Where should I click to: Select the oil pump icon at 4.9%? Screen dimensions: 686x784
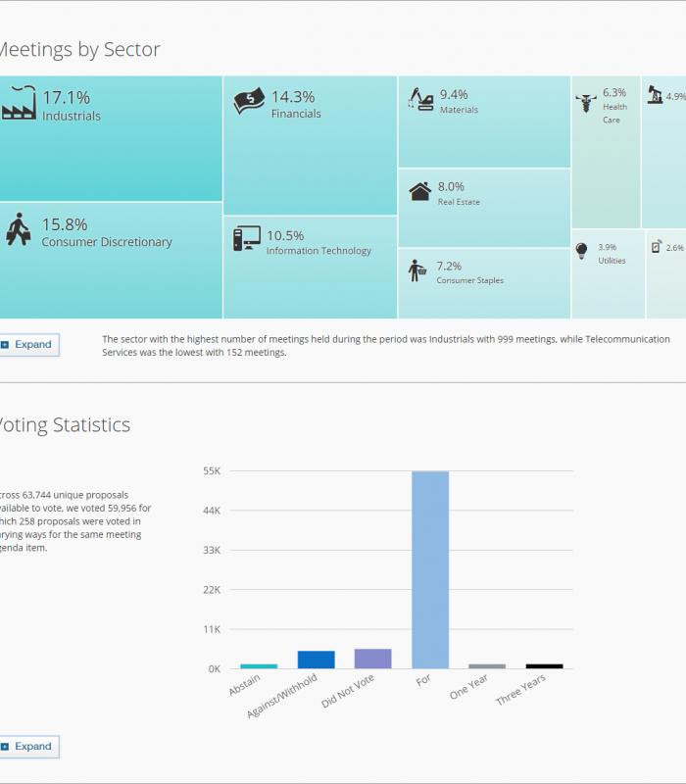pos(655,95)
